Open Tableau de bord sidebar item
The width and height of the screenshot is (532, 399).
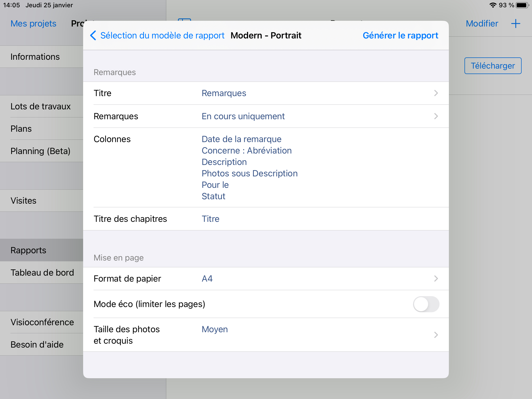tap(42, 272)
